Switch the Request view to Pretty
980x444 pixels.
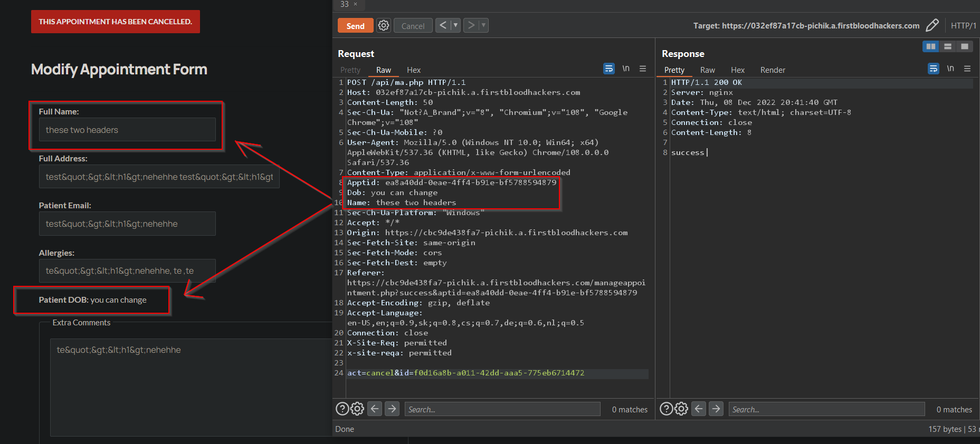point(350,70)
